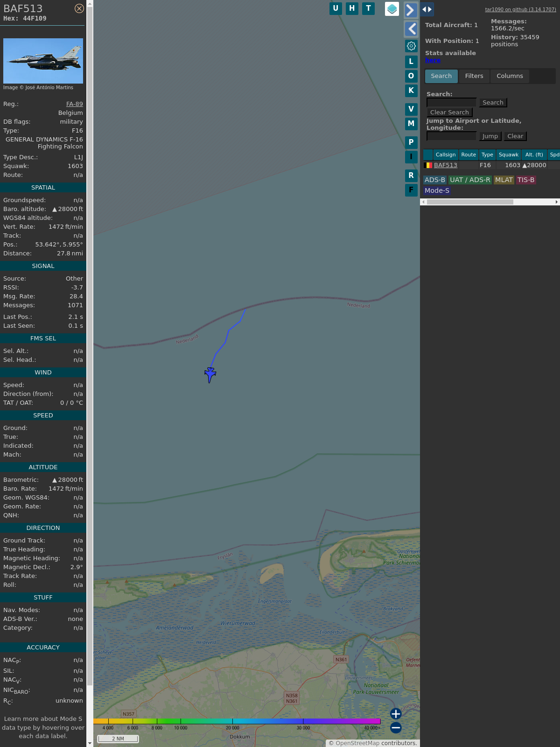Click the Clear button next to Jump
Image resolution: width=560 pixels, height=747 pixels.
pyautogui.click(x=515, y=136)
